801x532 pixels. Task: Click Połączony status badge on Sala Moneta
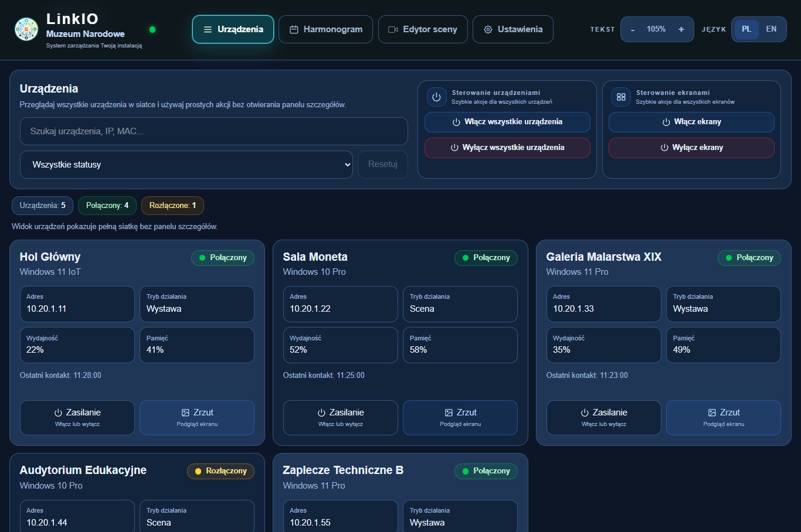[486, 258]
